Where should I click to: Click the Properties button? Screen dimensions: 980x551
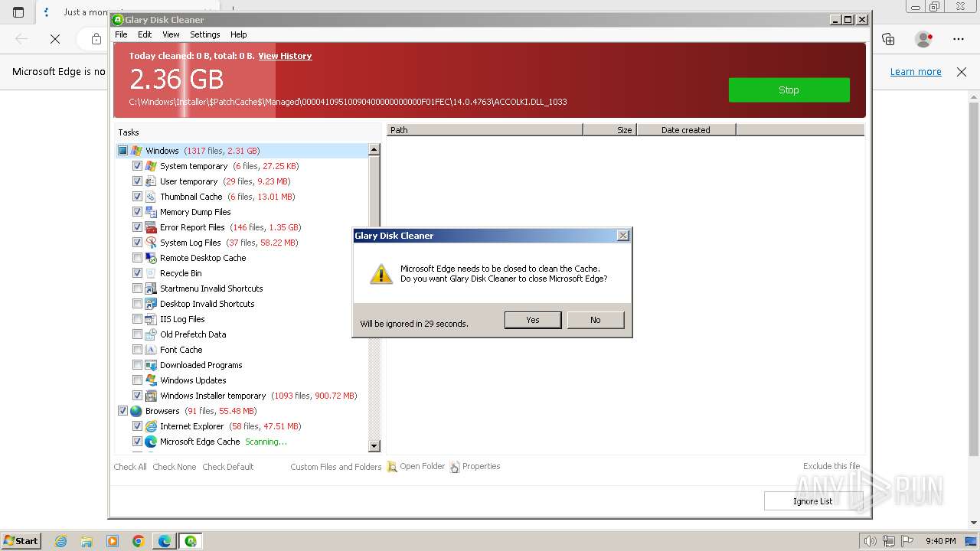coord(475,466)
